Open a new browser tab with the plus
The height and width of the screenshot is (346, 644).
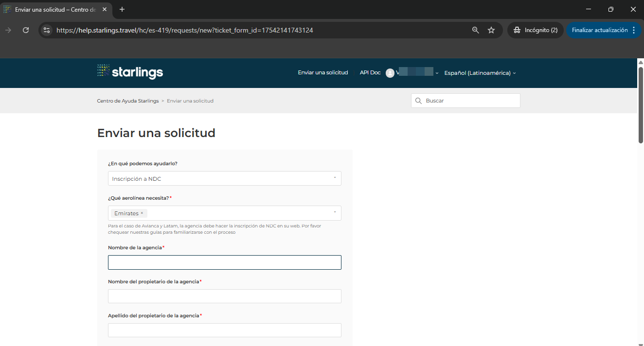(x=122, y=9)
